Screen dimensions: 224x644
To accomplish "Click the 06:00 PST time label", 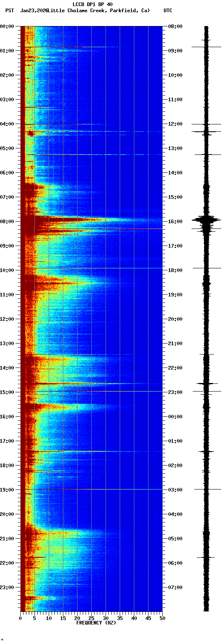I will [7, 173].
